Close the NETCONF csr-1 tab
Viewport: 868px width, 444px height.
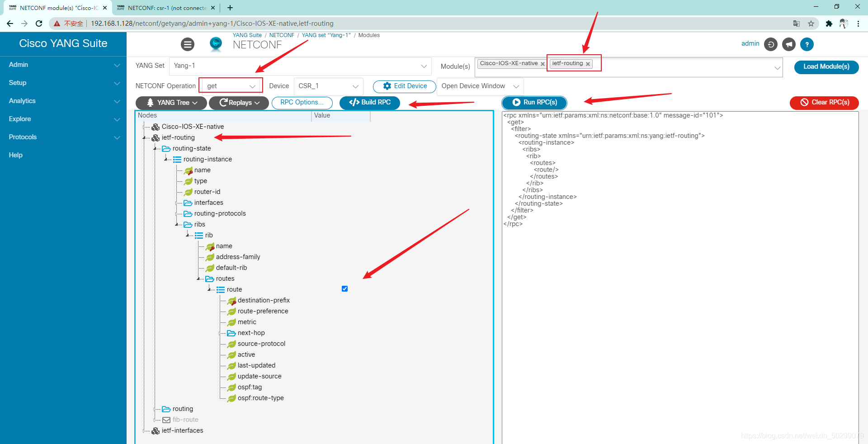[x=213, y=8]
